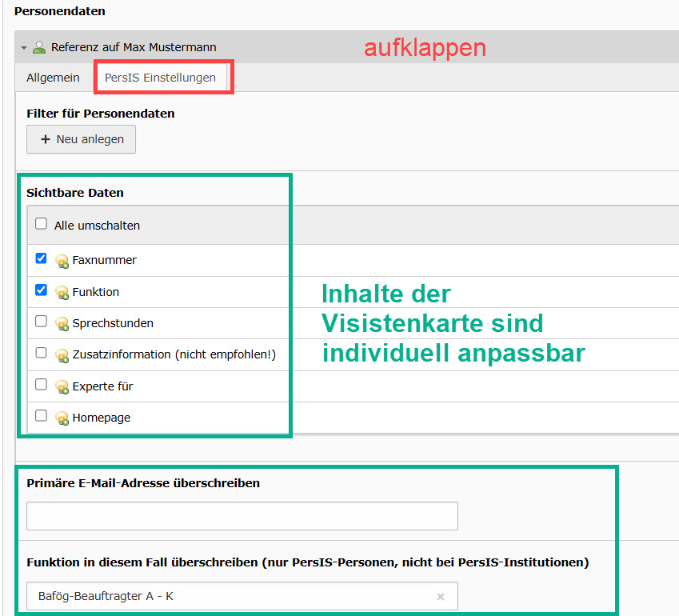
Task: Click the lightbulb icon next to Sprechstunden
Action: coord(62,324)
